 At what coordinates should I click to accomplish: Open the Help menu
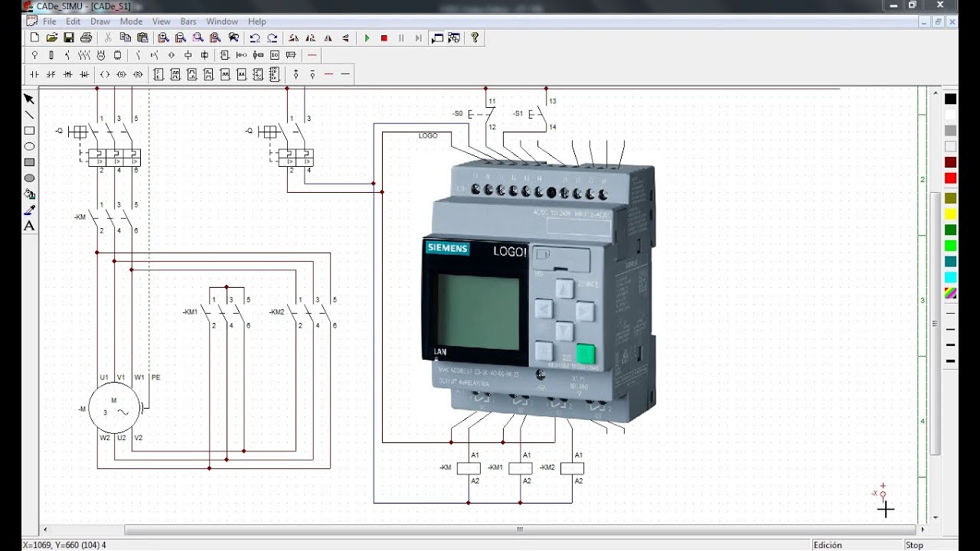click(x=257, y=21)
